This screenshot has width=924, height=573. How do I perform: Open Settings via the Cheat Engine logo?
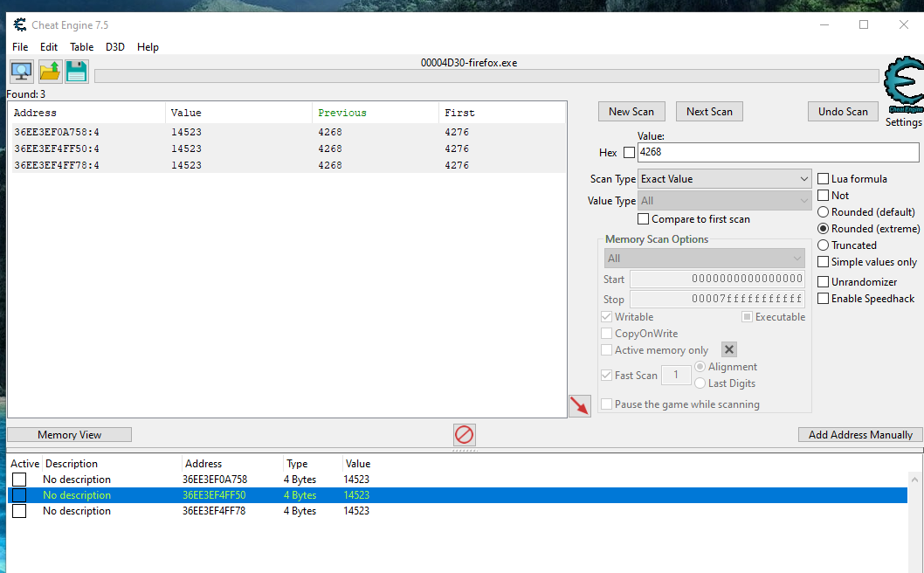(904, 86)
